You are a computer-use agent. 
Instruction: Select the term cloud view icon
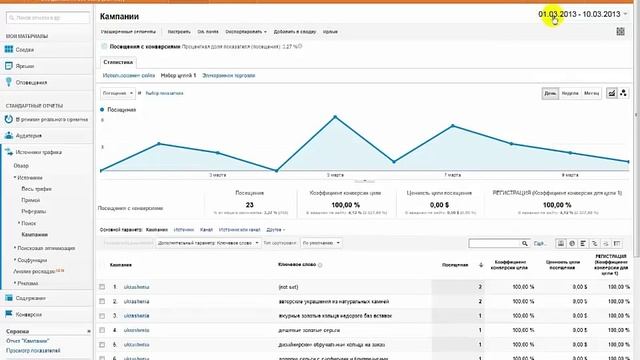click(x=606, y=243)
